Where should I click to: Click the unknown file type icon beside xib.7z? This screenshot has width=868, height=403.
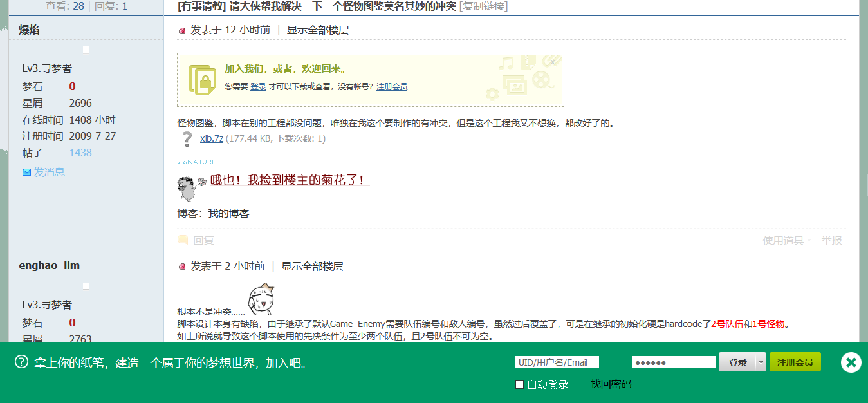coord(187,139)
